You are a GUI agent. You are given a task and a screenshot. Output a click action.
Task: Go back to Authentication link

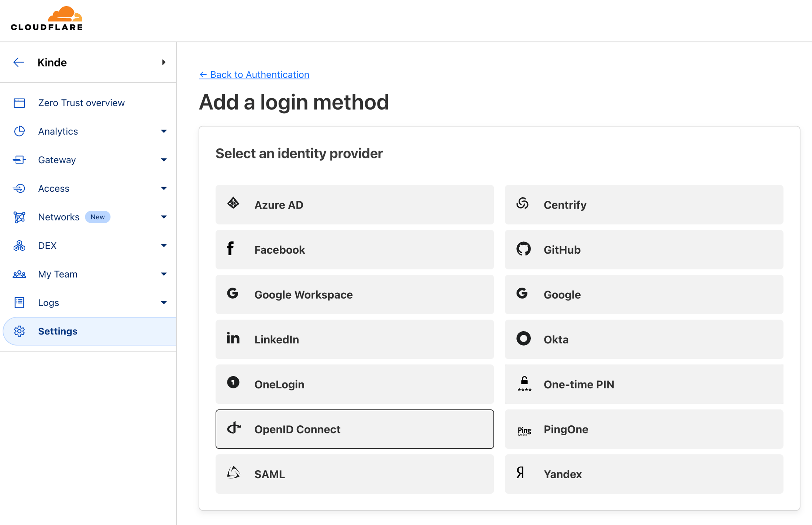tap(254, 75)
